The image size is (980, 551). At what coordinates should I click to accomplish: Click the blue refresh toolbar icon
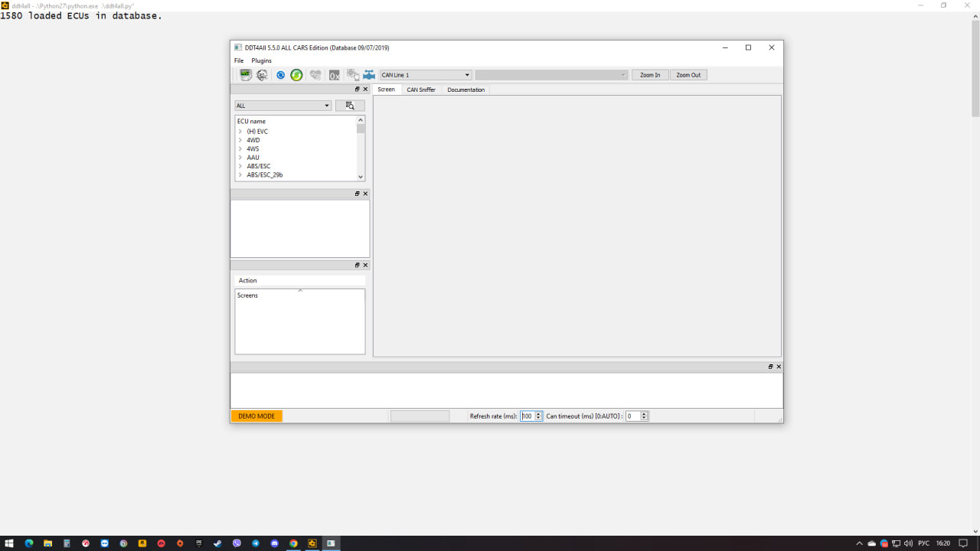[280, 75]
